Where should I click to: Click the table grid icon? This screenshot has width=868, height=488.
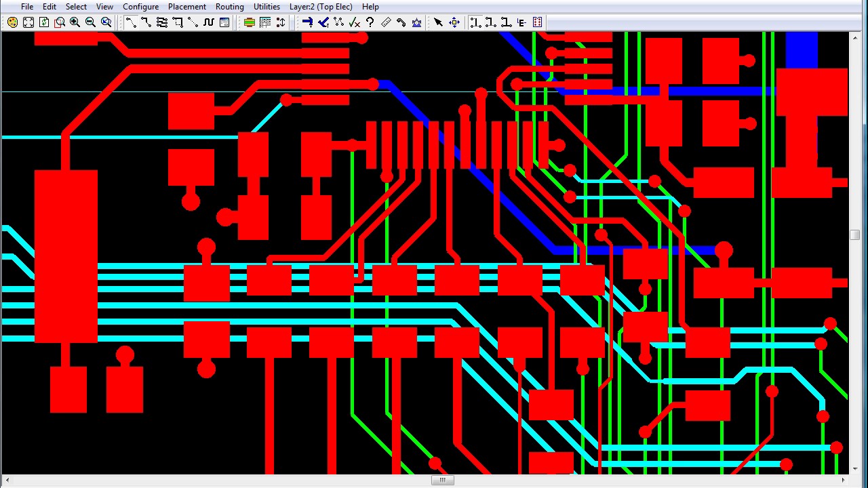[264, 22]
